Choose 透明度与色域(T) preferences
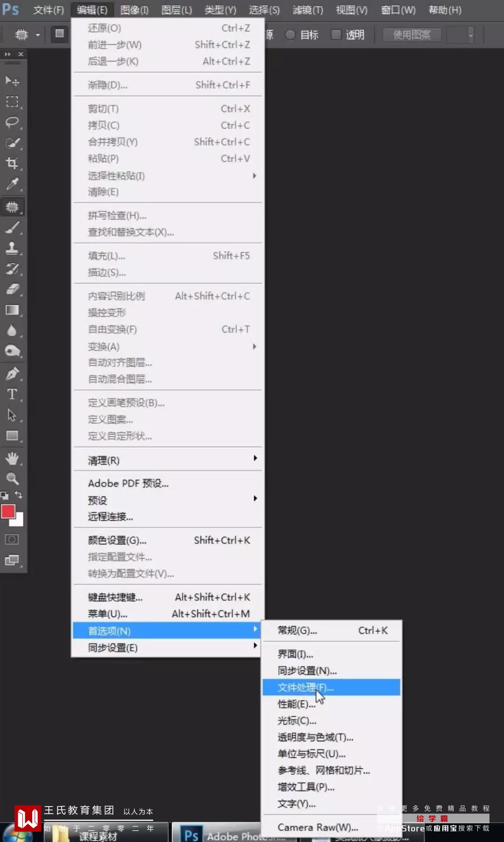The width and height of the screenshot is (504, 842). click(x=331, y=737)
